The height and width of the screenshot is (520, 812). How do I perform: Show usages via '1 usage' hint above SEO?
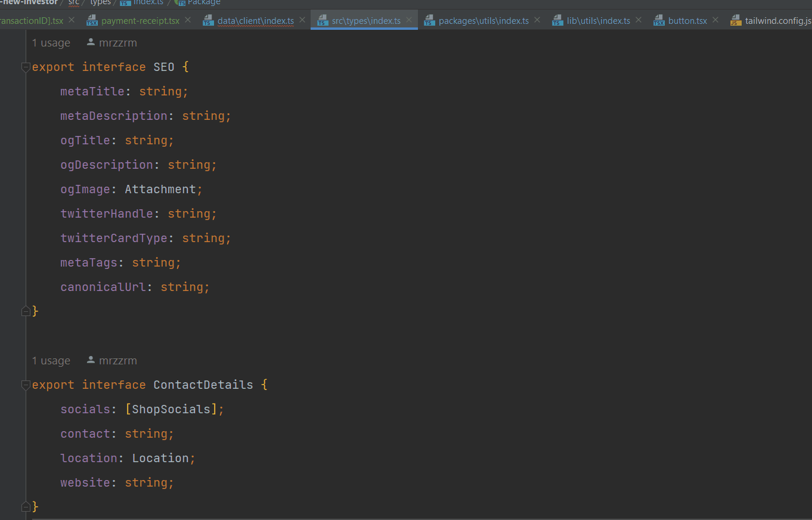tap(51, 43)
